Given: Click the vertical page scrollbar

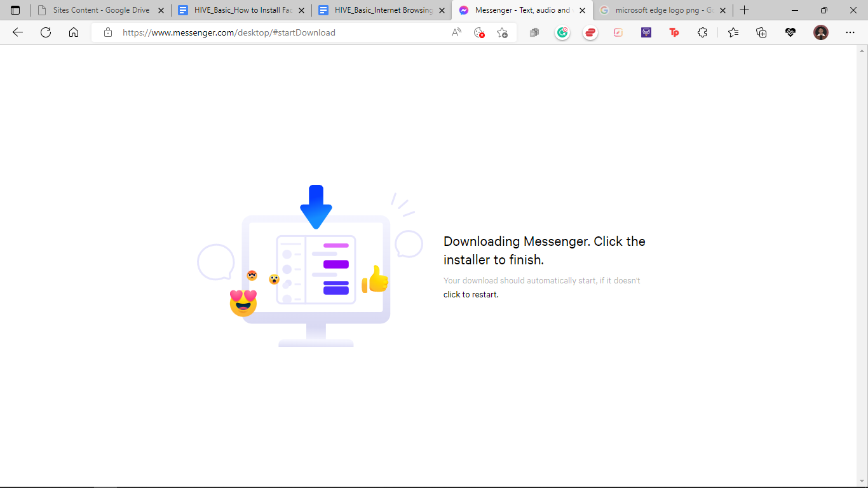Looking at the screenshot, I should [862, 266].
